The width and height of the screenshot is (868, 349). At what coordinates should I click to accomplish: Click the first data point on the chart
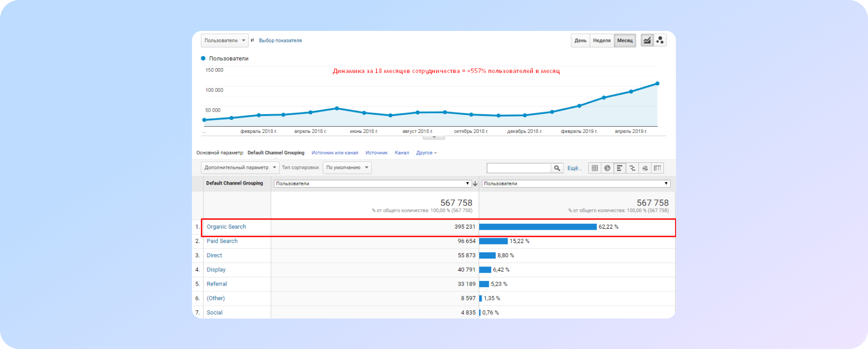pyautogui.click(x=205, y=120)
